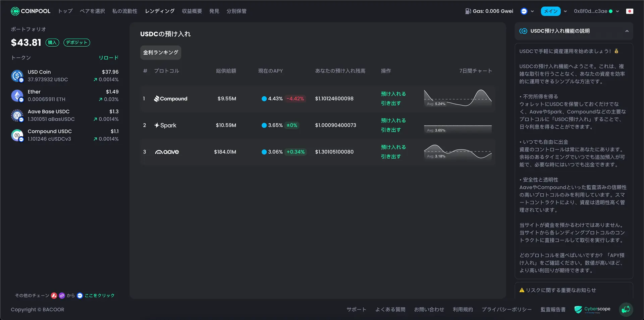Click 預け入れる in the Compound row
The height and width of the screenshot is (320, 644).
(393, 94)
